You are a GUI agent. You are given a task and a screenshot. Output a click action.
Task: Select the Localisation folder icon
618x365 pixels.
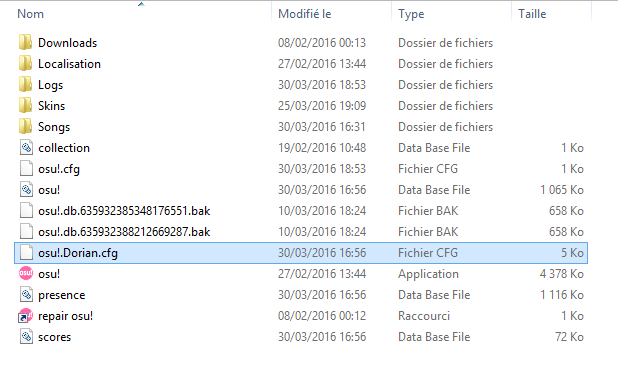(x=26, y=63)
